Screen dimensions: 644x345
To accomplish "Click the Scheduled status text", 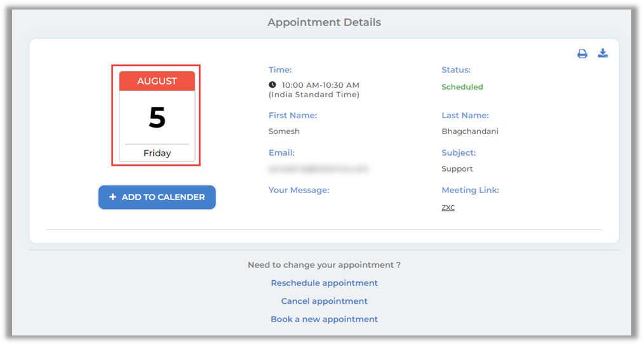I will tap(462, 87).
